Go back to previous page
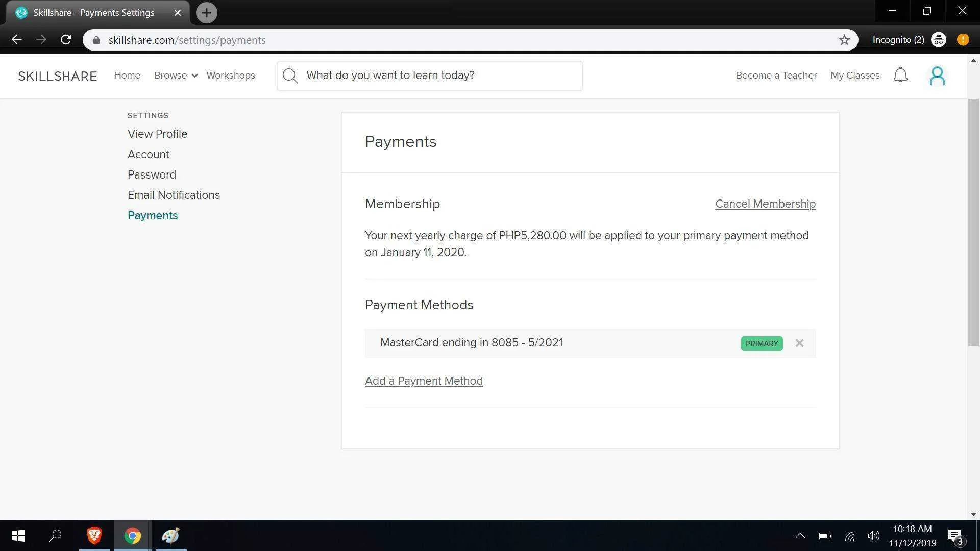Screen dimensions: 980x551 (16, 40)
